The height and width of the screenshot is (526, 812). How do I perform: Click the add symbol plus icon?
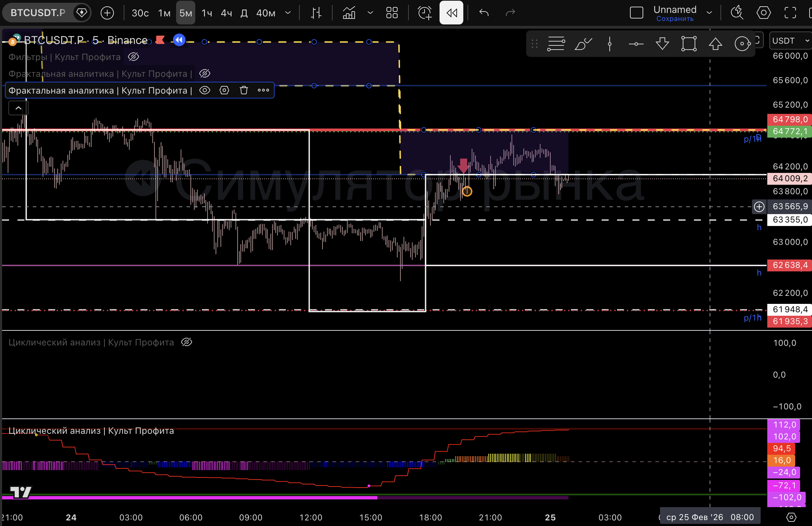107,13
